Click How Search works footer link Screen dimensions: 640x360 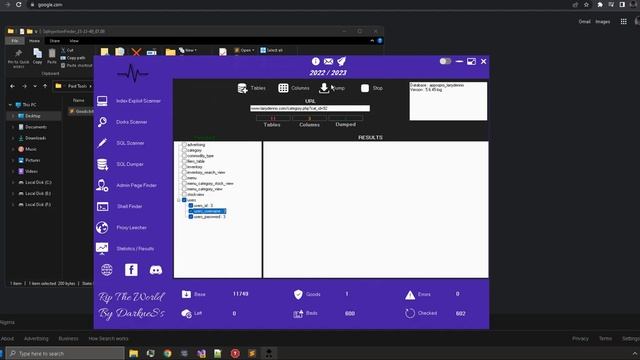(108, 339)
